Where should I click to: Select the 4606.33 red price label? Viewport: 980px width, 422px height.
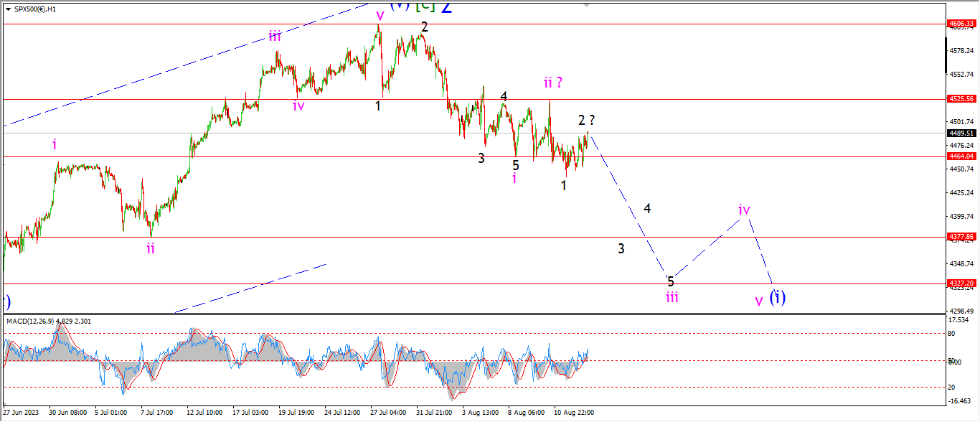[x=962, y=24]
